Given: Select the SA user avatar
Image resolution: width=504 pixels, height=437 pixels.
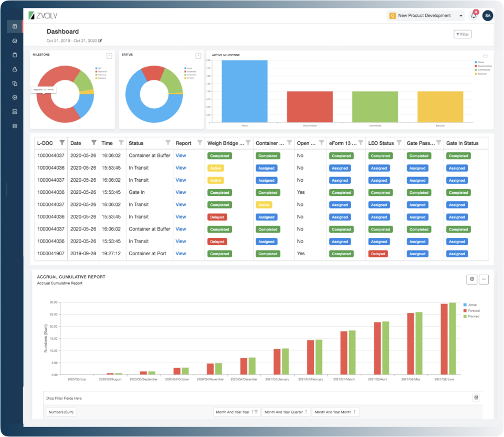Looking at the screenshot, I should [x=488, y=15].
